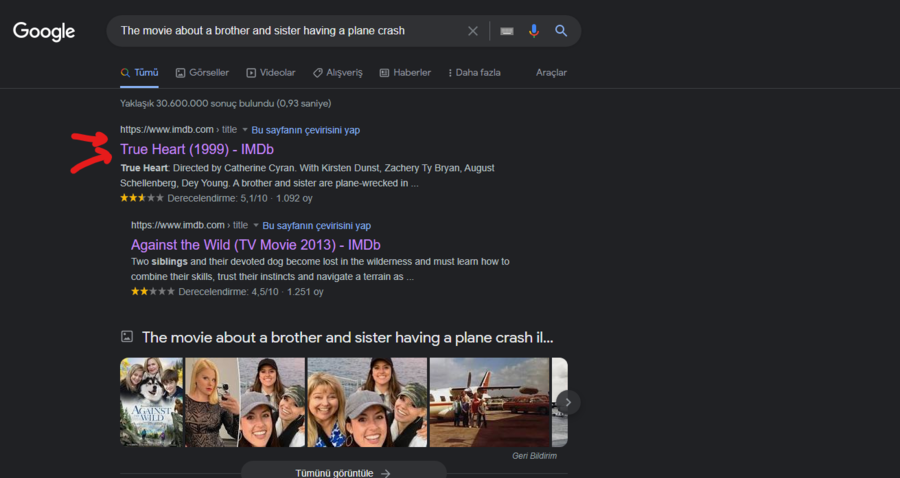This screenshot has height=478, width=900.
Task: Click Bu sayfanın çevirisini yap under first result
Action: (x=305, y=130)
